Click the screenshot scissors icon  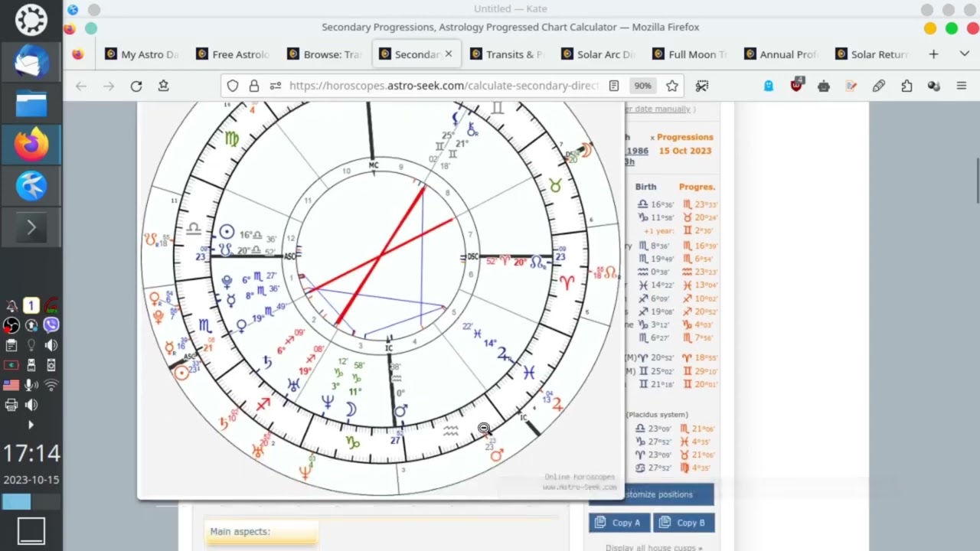point(702,86)
